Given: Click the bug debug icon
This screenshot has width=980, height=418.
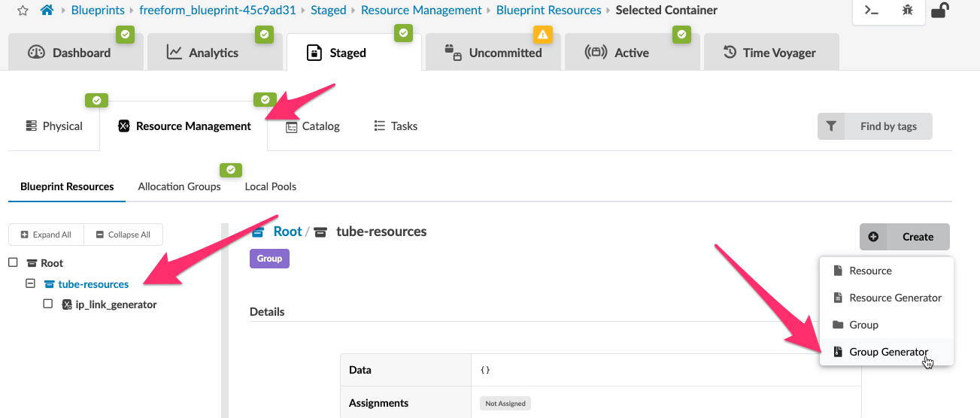Looking at the screenshot, I should pos(908,11).
